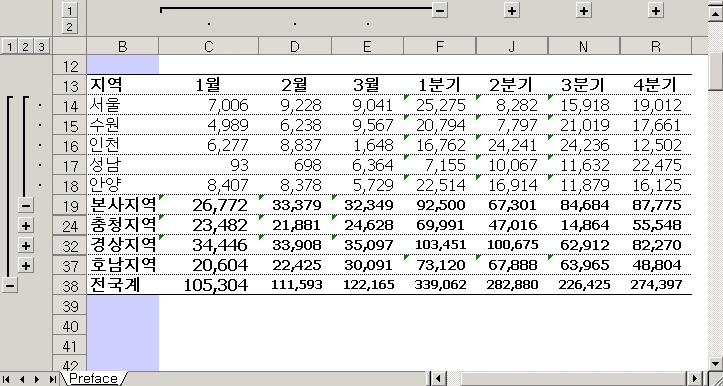The height and width of the screenshot is (386, 723).
Task: Collapse outer row group at row 38
Action: coord(9,285)
